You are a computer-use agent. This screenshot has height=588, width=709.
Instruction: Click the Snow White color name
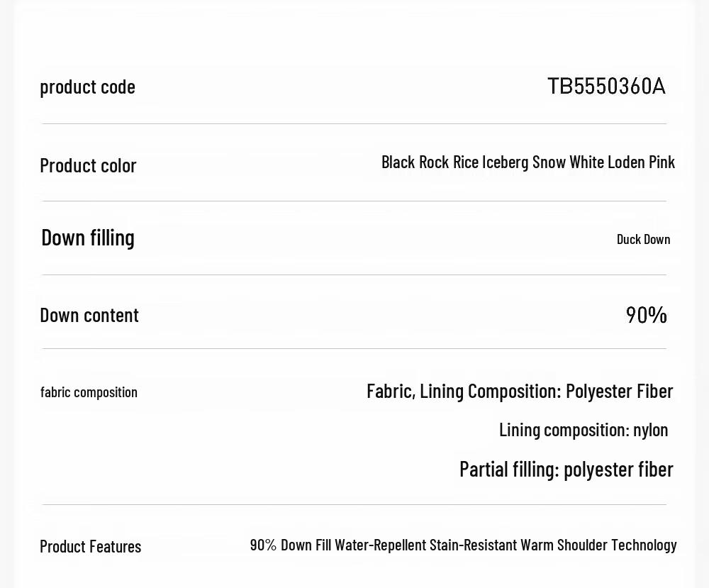(568, 162)
